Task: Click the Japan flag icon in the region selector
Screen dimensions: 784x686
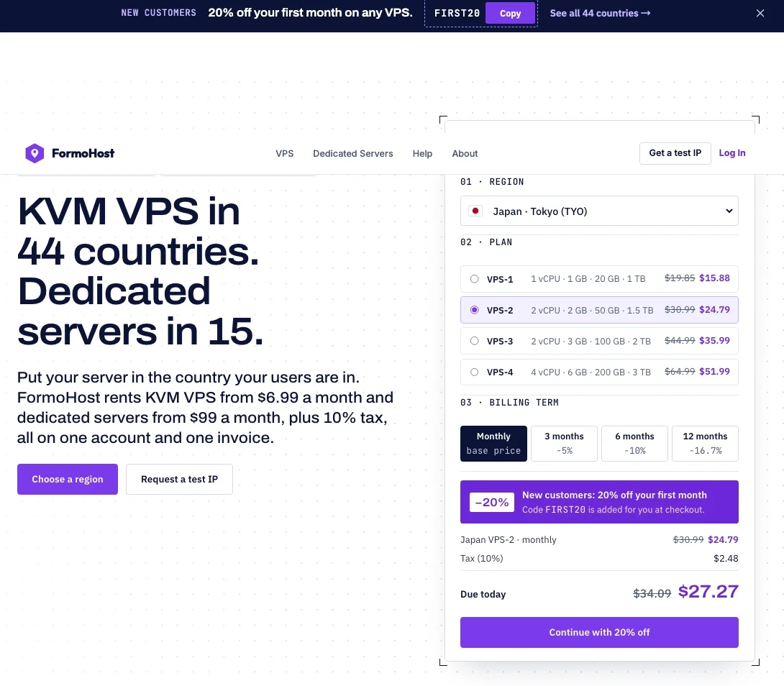Action: pyautogui.click(x=475, y=211)
